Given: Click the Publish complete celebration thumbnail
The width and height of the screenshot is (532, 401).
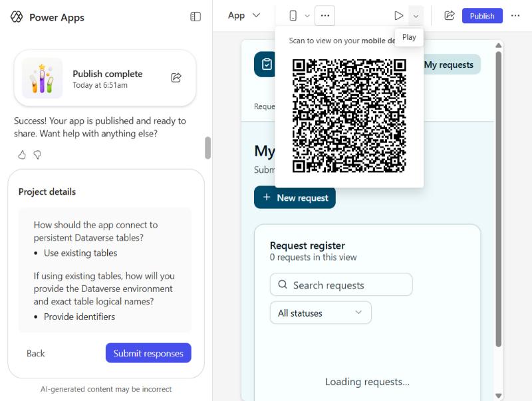Looking at the screenshot, I should coord(42,78).
